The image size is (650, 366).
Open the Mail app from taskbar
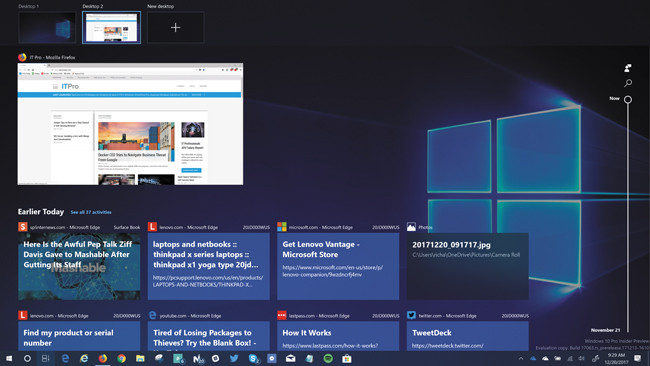(291, 359)
